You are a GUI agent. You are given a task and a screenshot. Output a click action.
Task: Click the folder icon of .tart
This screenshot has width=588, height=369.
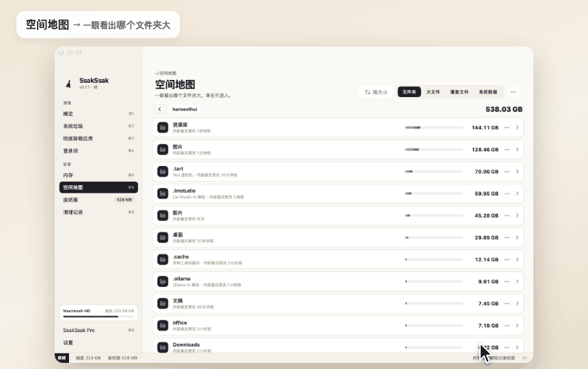coord(163,172)
